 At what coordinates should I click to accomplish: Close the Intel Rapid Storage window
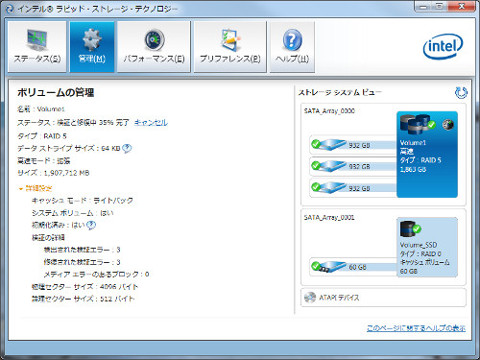tap(461, 6)
